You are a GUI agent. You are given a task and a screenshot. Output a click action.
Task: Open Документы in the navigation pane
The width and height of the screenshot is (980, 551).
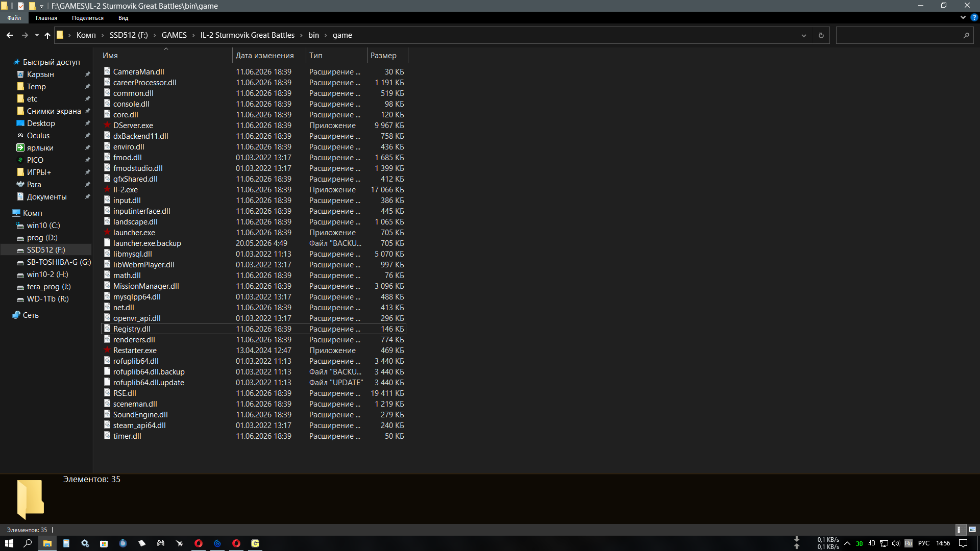(x=46, y=197)
